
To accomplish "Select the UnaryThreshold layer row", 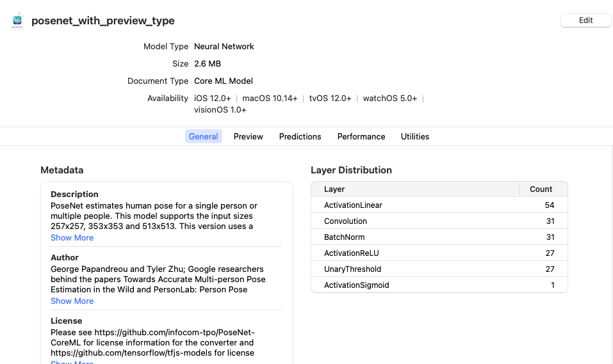I will click(x=439, y=269).
